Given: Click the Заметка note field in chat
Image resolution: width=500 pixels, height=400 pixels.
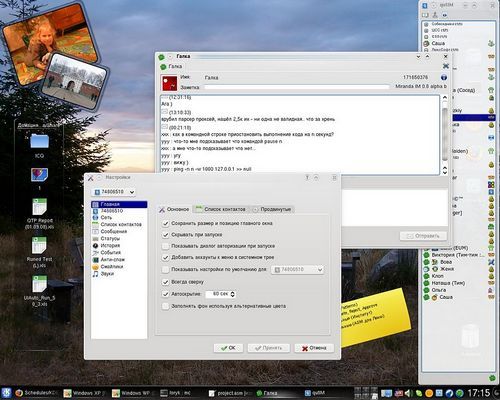Looking at the screenshot, I should click(297, 87).
